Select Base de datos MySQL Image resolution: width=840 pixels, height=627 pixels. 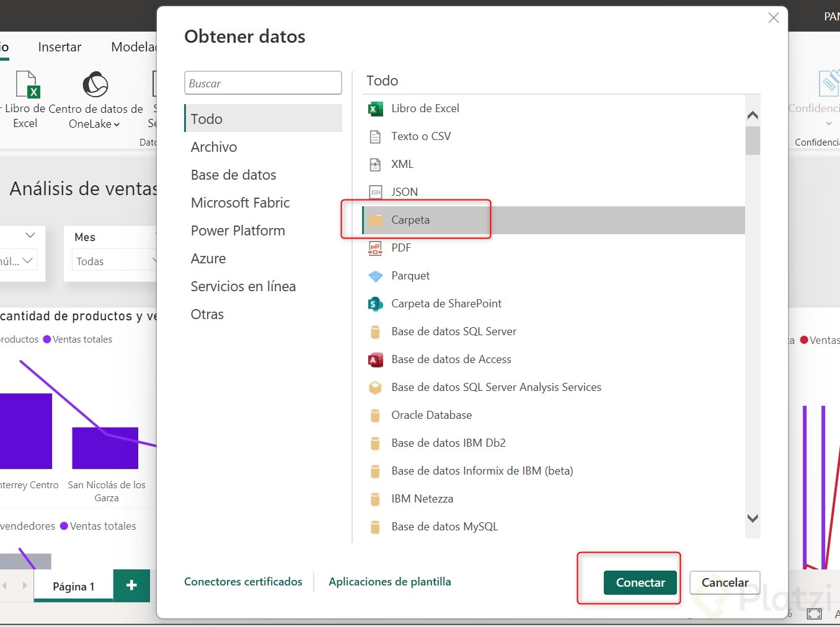point(444,527)
